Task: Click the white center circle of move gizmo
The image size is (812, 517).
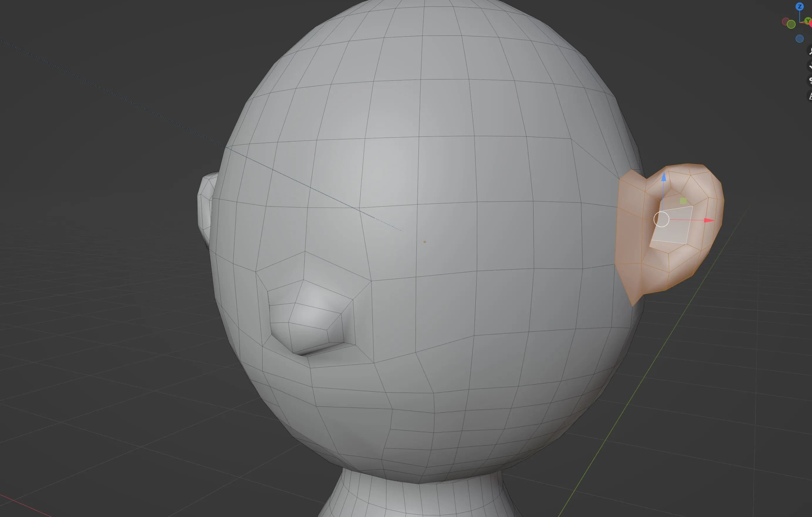Action: (x=661, y=219)
